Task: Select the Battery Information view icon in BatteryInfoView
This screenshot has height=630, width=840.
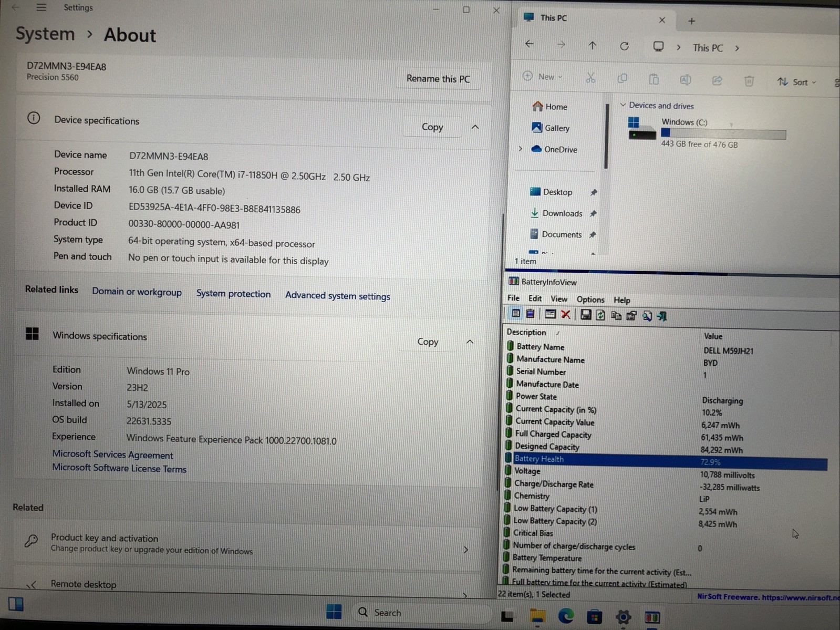Action: pos(516,314)
